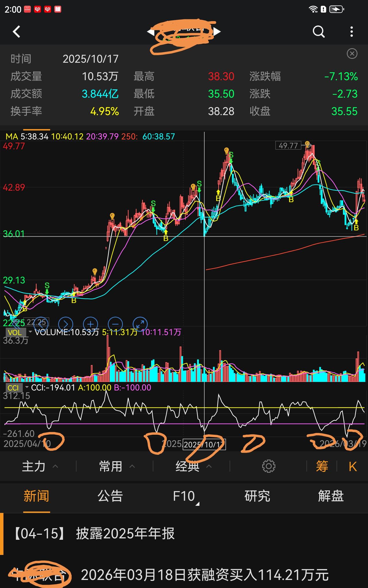Zoom out the K-line chart with minus
Screen dimensions: 368x588
[x=115, y=324]
